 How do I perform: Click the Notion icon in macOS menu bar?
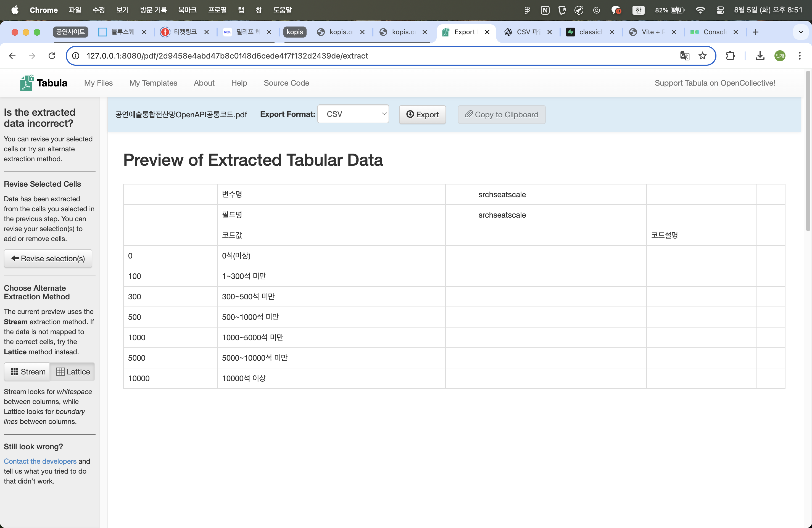[545, 10]
